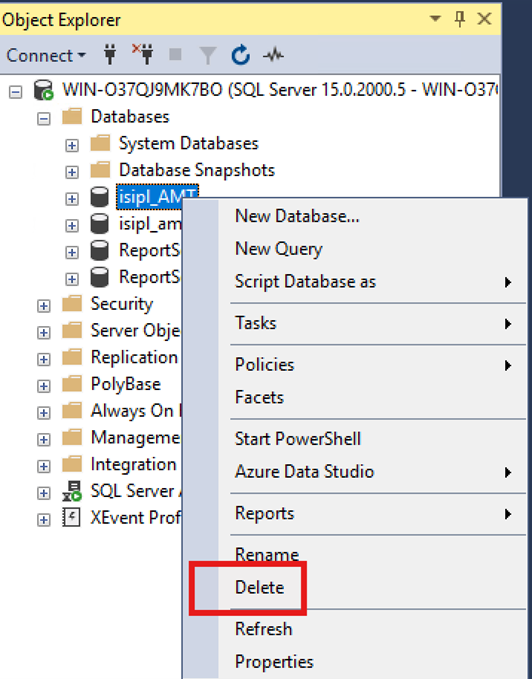
Task: Expand the Database Snapshots folder
Action: (x=72, y=172)
